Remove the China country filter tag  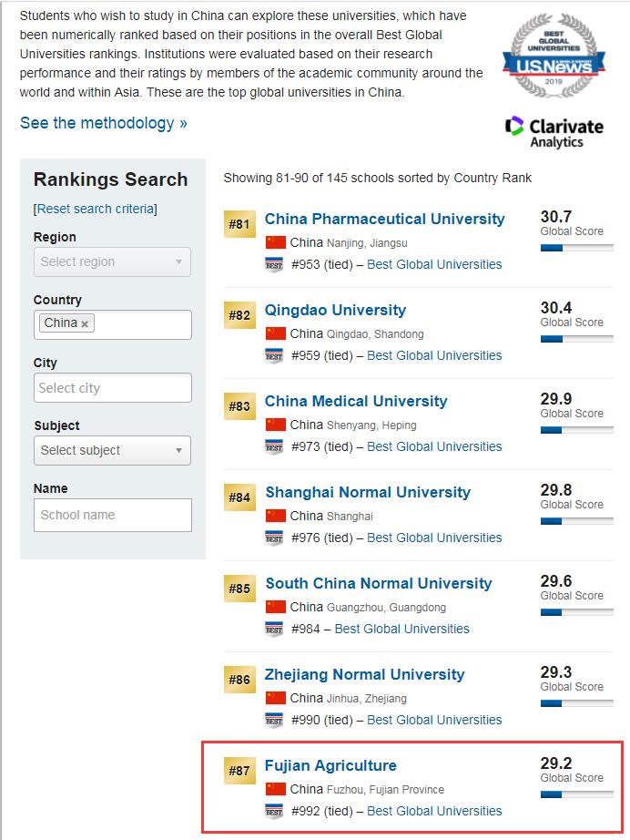(85, 323)
